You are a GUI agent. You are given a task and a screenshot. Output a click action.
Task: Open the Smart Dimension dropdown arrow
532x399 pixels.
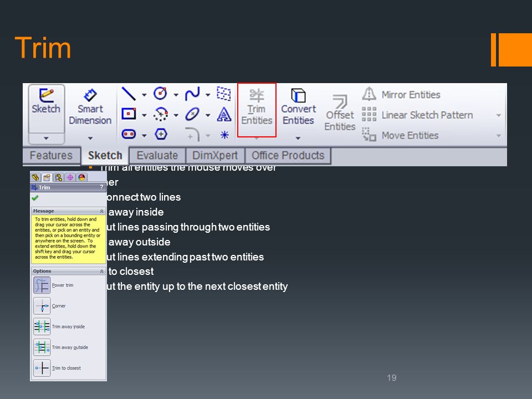click(90, 138)
